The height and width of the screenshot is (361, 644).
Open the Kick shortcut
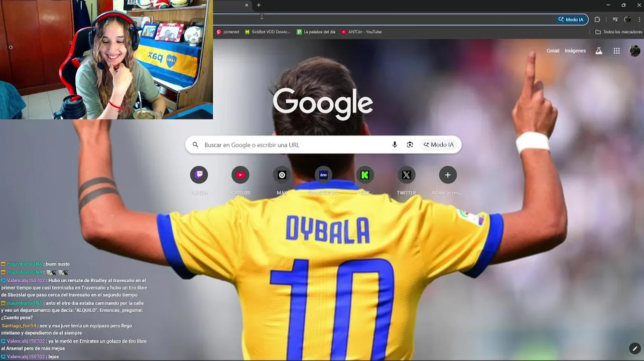[x=365, y=175]
